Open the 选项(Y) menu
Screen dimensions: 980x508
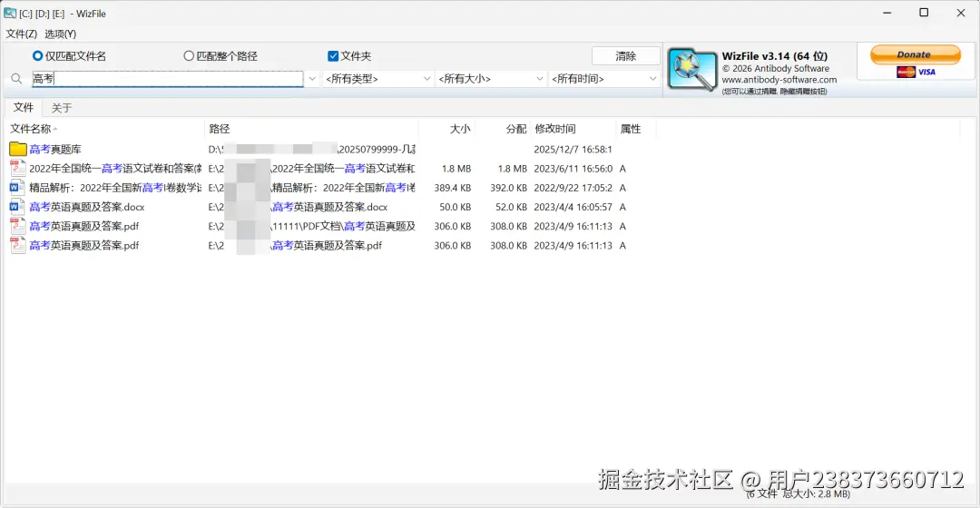(60, 34)
